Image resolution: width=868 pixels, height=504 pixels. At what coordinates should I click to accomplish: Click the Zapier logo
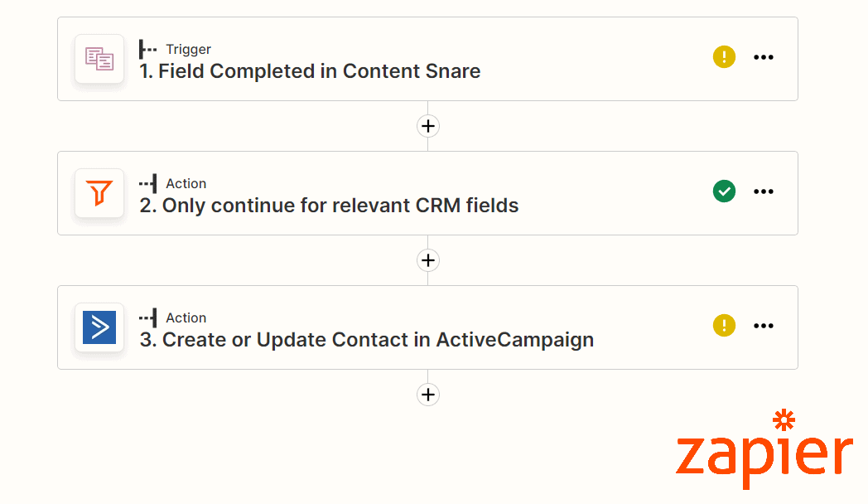[764, 449]
